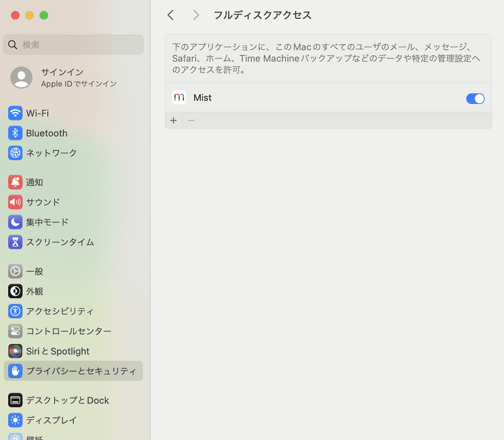Click the Mist app name
504x440 pixels.
pyautogui.click(x=202, y=98)
